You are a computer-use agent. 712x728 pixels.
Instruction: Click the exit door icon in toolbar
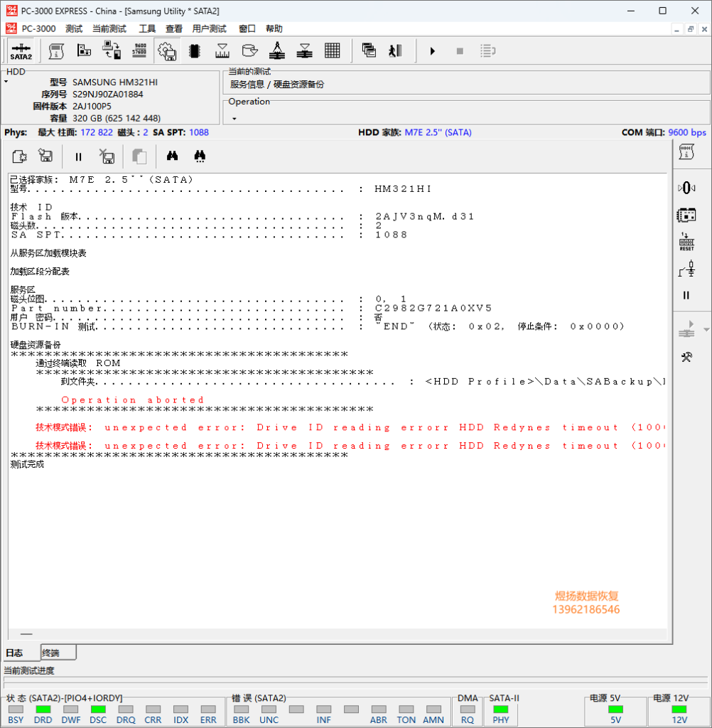pos(396,50)
